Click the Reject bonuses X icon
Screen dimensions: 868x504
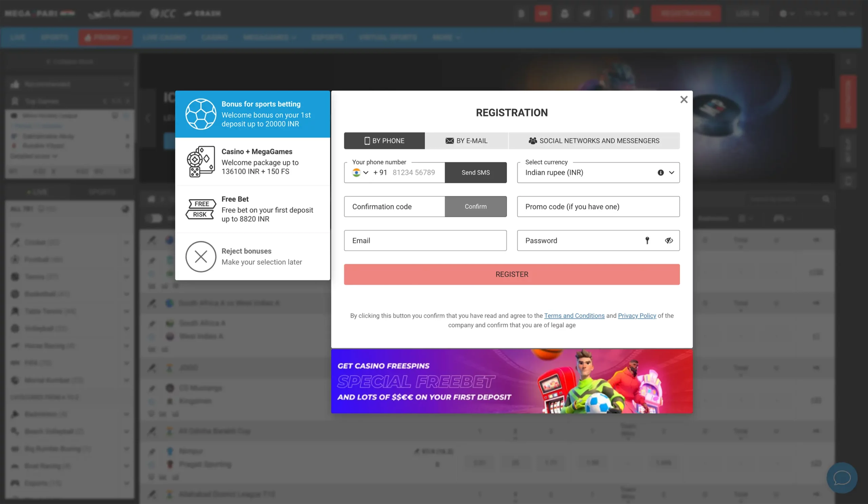click(x=200, y=256)
